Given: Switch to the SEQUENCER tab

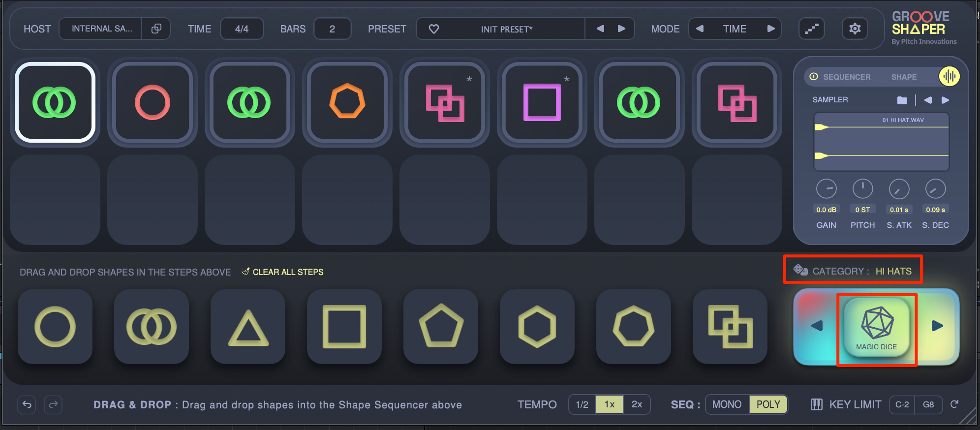Looking at the screenshot, I should [x=847, y=77].
